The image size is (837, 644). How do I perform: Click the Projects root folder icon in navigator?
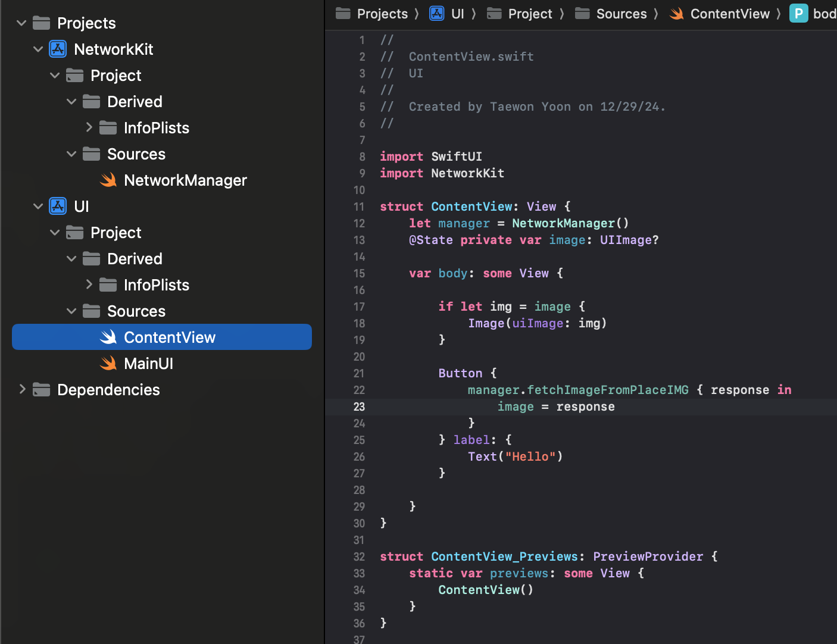click(41, 23)
